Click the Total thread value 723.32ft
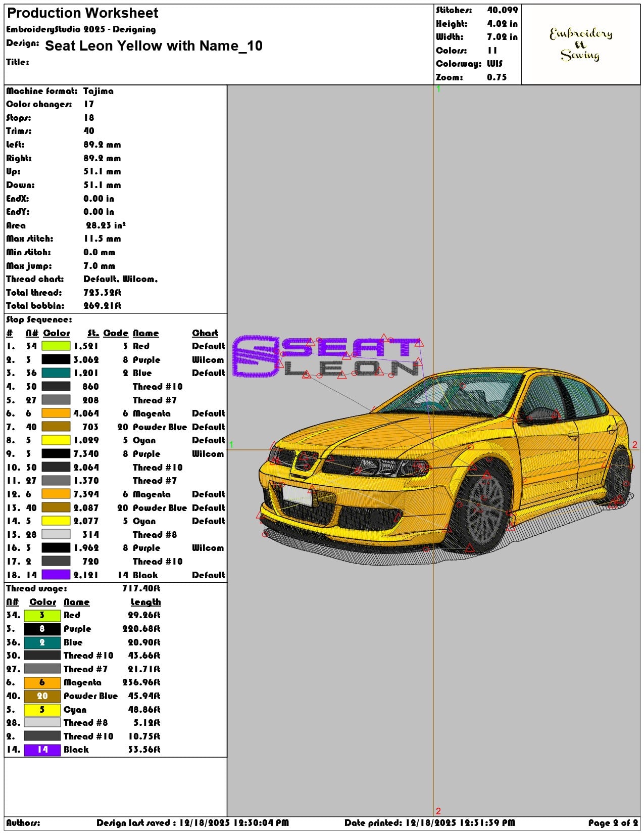Screen dimensions: 644x834 (x=103, y=293)
